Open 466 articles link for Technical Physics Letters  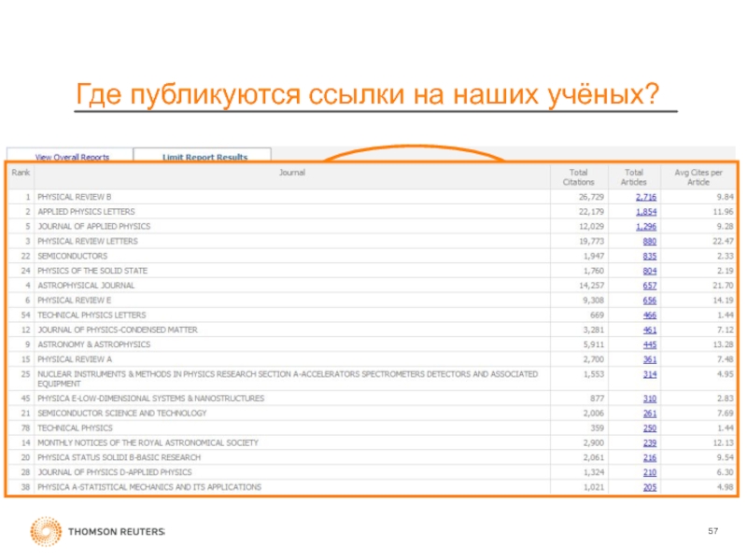[x=649, y=315]
